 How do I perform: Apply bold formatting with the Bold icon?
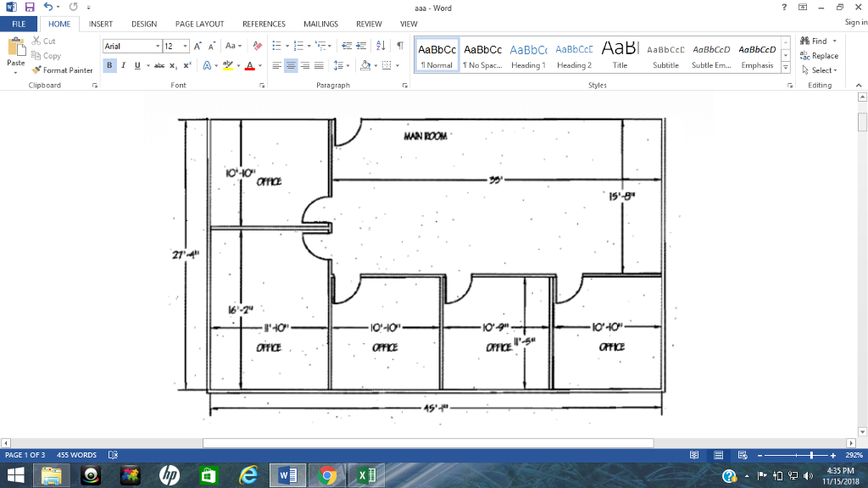pos(108,64)
